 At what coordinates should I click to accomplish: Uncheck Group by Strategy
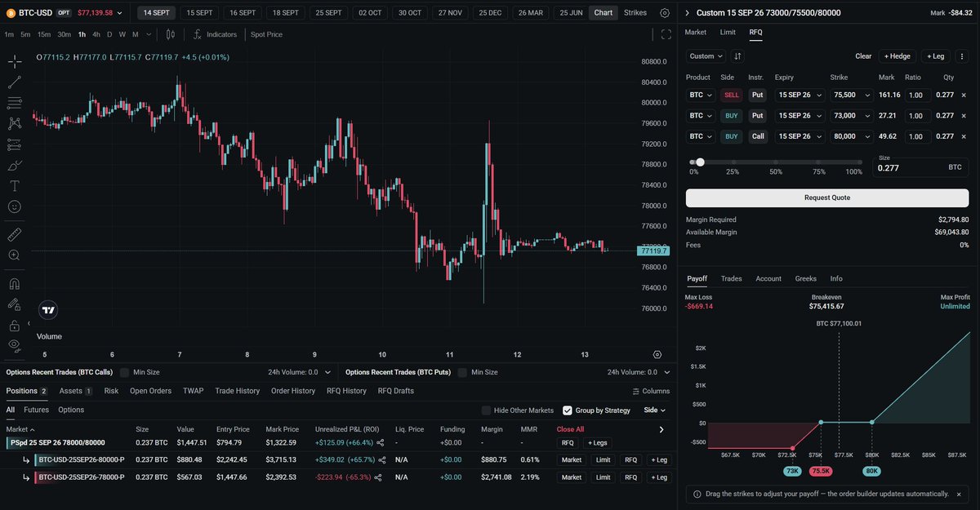[568, 410]
